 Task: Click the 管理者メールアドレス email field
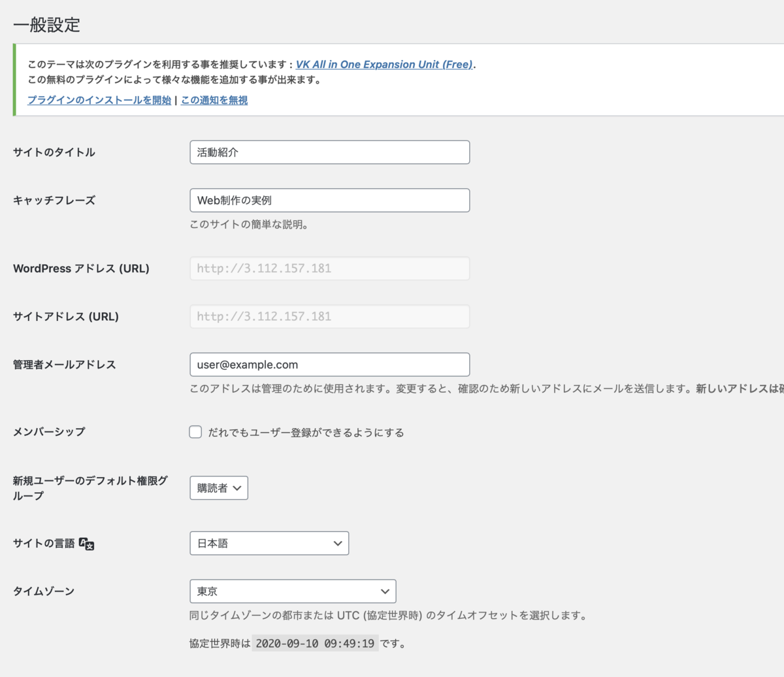329,365
